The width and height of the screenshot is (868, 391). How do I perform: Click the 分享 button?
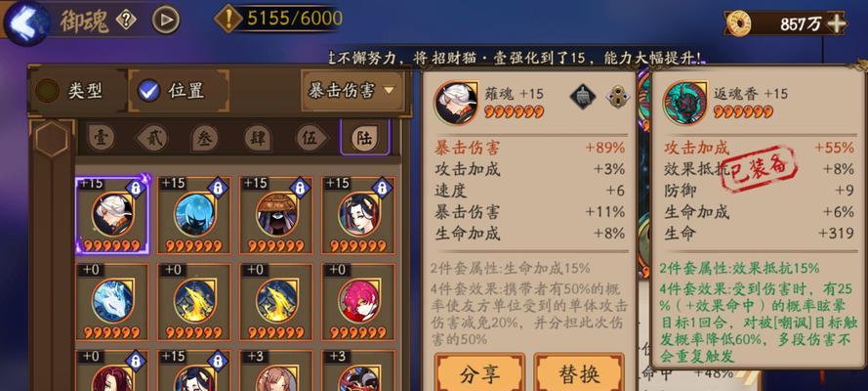[x=479, y=373]
